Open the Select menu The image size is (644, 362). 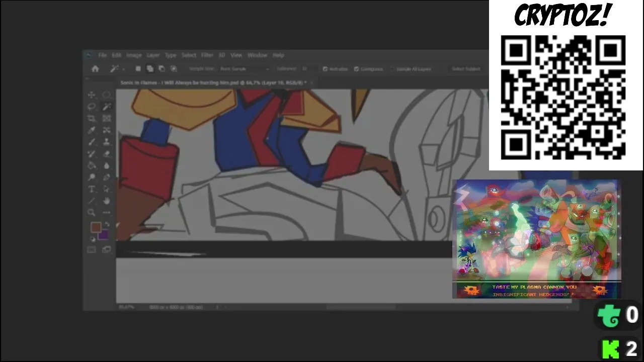point(189,55)
